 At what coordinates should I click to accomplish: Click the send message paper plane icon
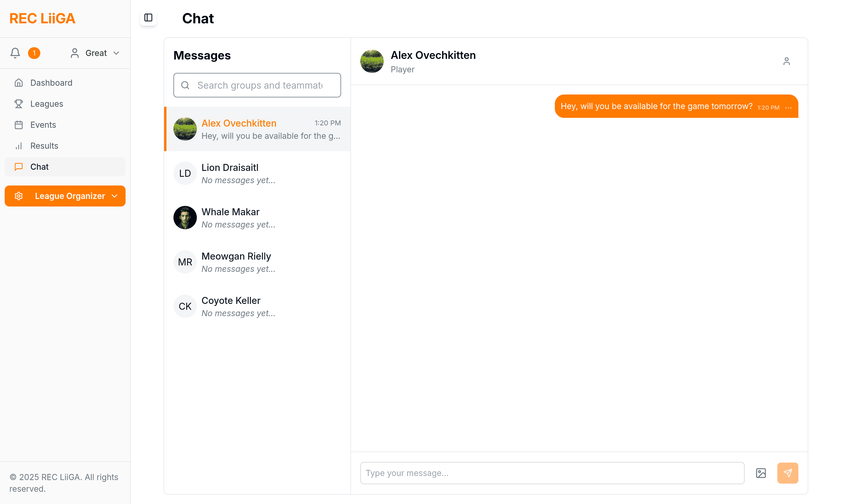tap(787, 473)
